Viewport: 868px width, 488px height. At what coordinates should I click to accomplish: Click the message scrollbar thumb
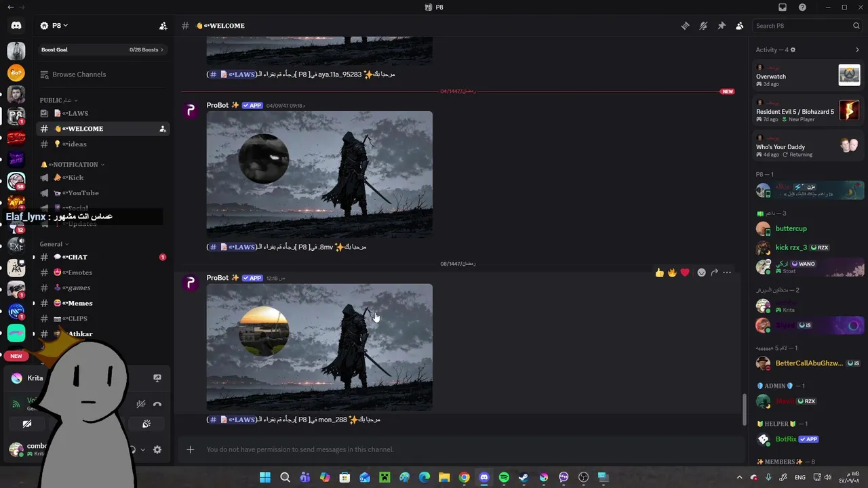(744, 410)
